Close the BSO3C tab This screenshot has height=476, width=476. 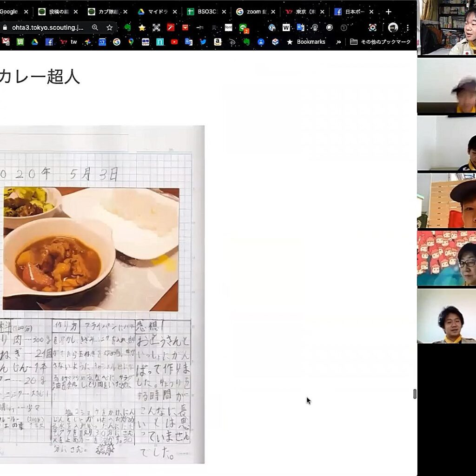point(224,12)
